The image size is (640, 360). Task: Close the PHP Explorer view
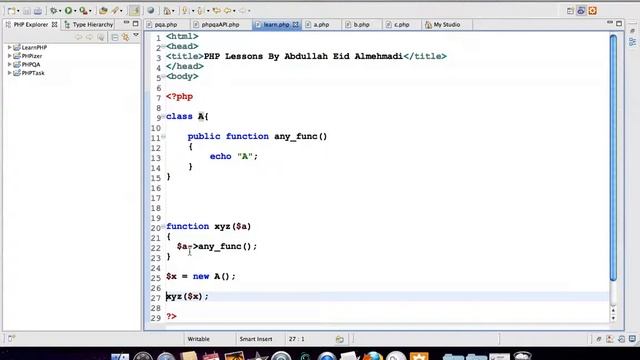[54, 24]
